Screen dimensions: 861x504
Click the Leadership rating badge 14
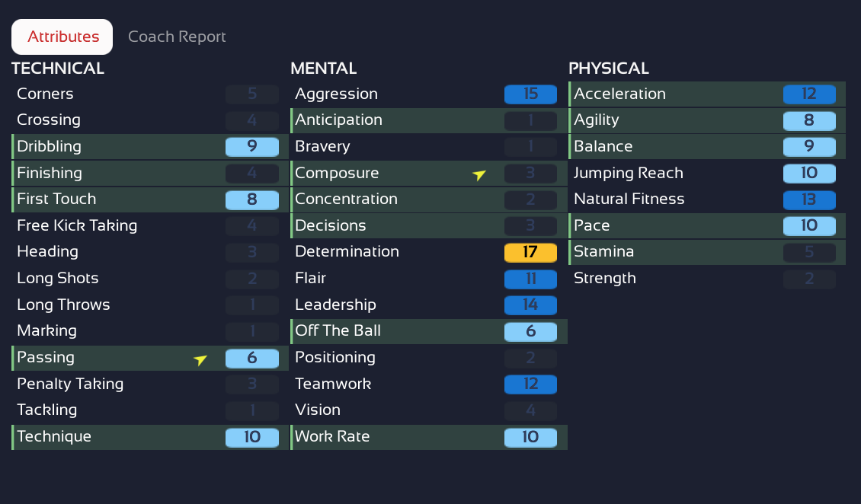coord(530,305)
